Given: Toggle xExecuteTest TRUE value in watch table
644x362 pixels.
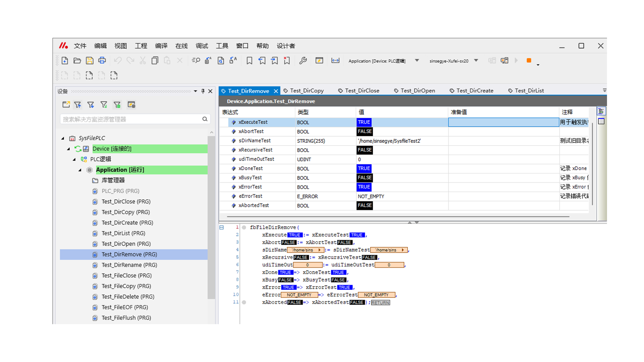Looking at the screenshot, I should click(x=364, y=122).
